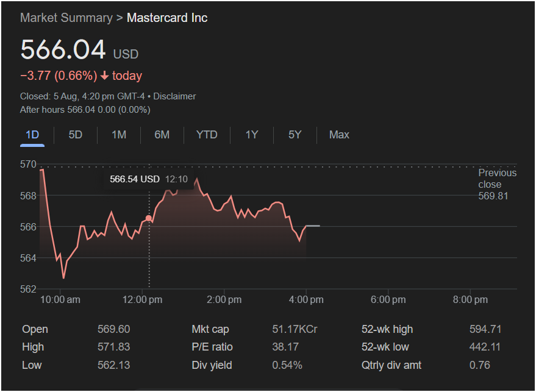Select the Mastercard Inc title text
The width and height of the screenshot is (536, 392).
tap(167, 18)
